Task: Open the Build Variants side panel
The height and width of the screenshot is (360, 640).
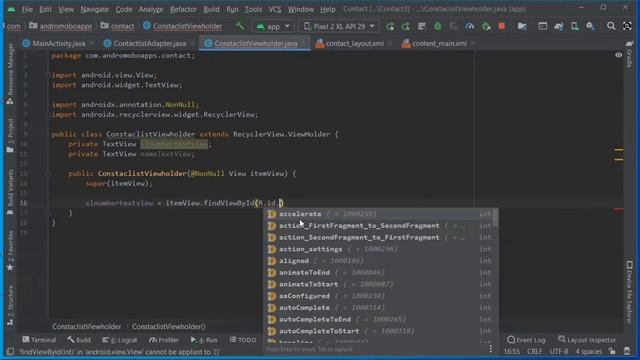Action: pos(10,192)
